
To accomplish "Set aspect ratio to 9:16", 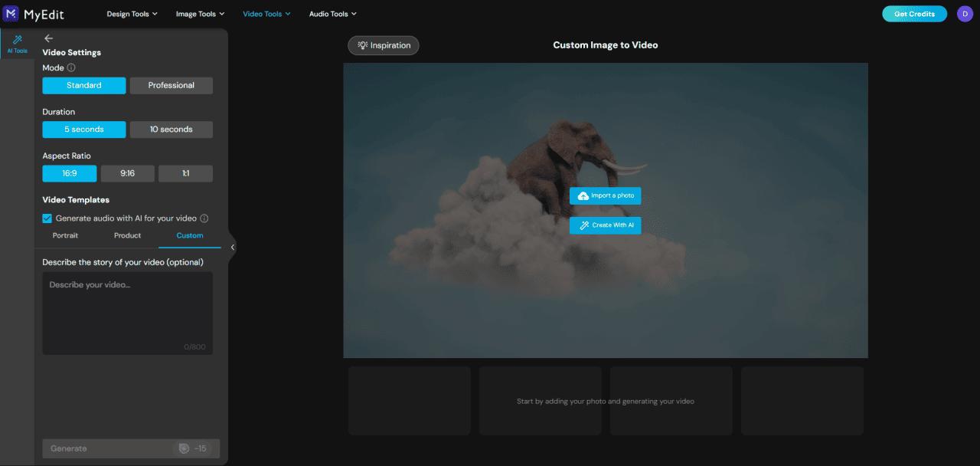I will [128, 173].
